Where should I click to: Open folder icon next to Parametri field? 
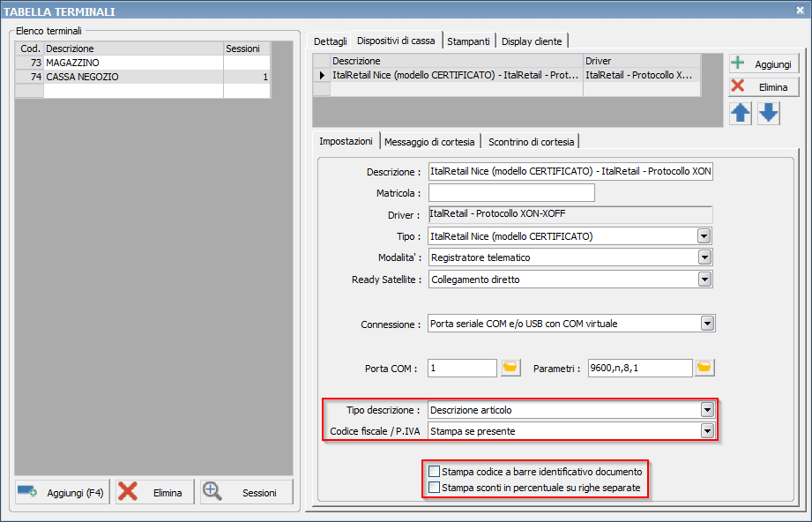704,368
